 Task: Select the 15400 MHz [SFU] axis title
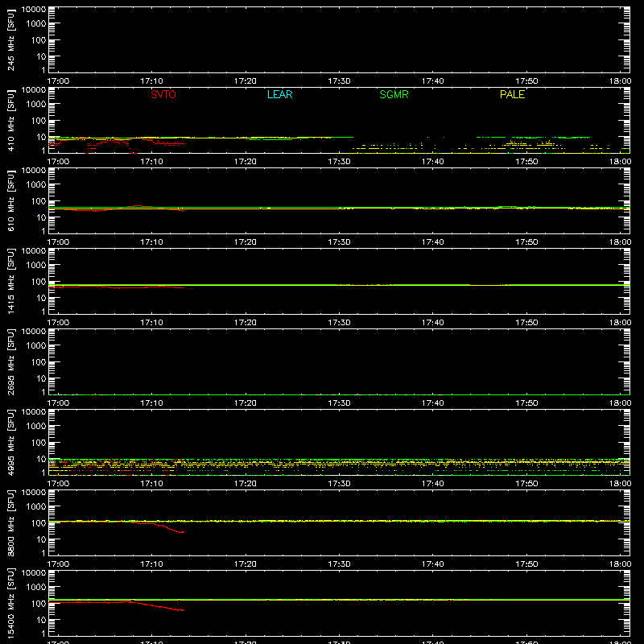tap(10, 603)
